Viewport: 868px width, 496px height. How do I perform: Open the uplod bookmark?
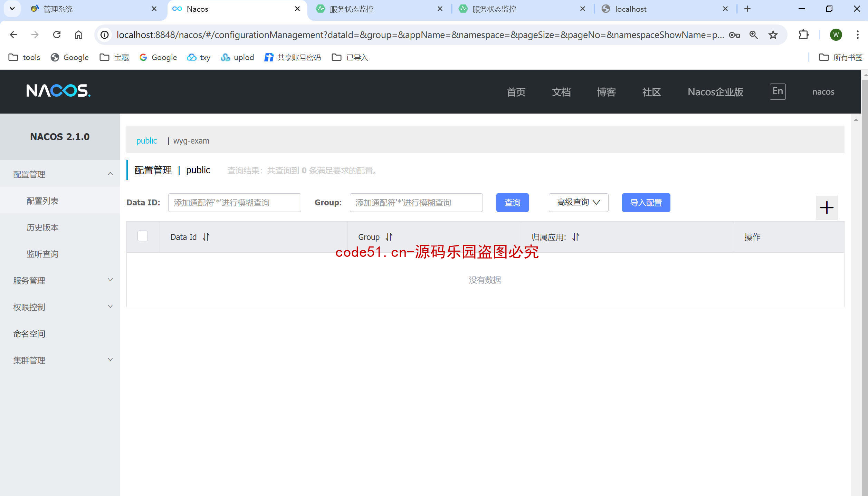pos(237,57)
